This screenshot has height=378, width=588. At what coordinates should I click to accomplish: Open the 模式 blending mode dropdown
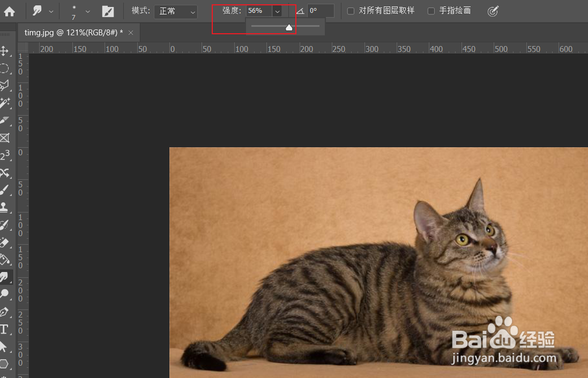[175, 11]
